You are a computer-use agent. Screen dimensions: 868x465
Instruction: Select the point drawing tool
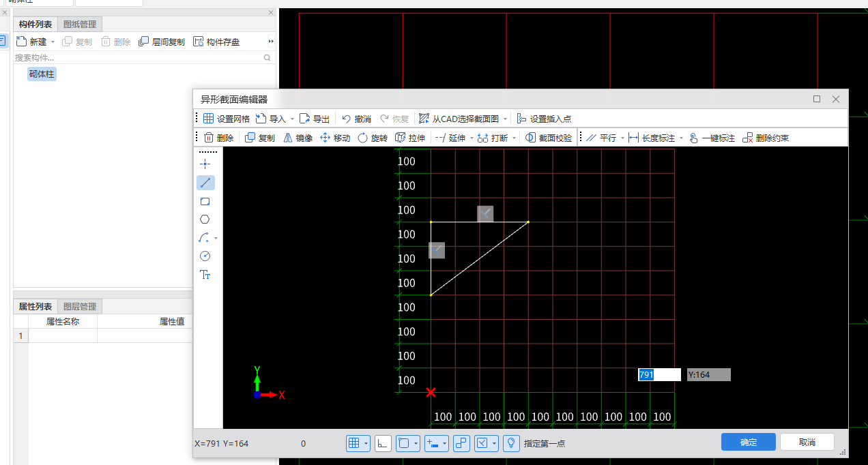tap(205, 164)
